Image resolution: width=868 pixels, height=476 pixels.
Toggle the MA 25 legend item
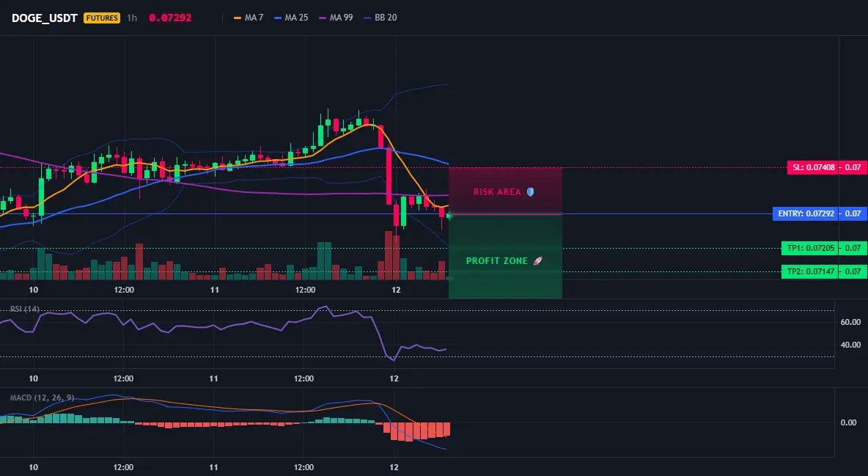(291, 18)
